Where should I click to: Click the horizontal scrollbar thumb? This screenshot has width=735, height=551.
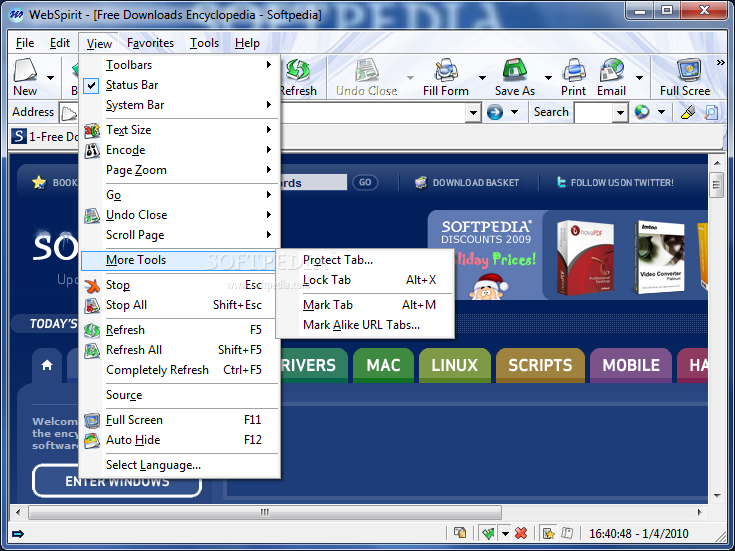265,512
